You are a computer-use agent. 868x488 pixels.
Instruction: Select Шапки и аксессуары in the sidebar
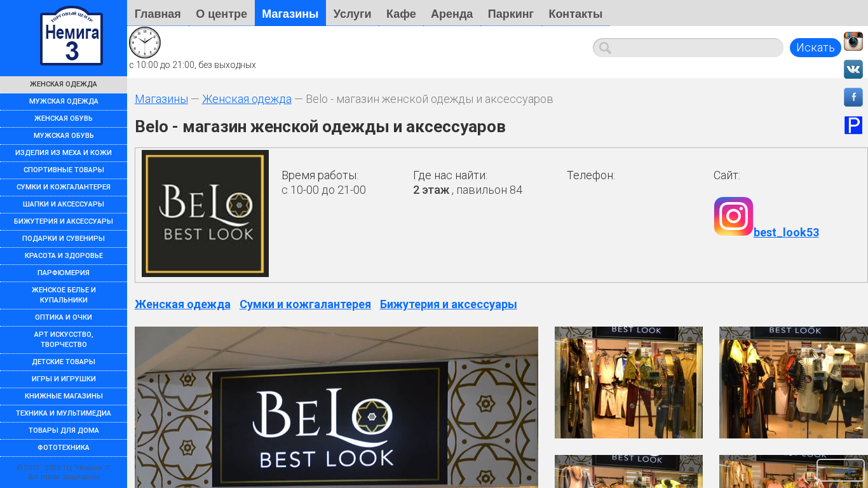(x=64, y=205)
